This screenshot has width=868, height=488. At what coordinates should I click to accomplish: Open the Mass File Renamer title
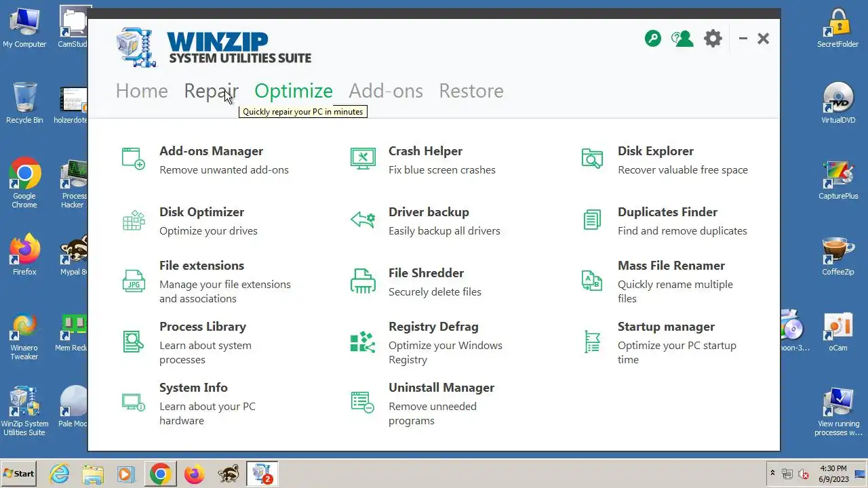[x=671, y=266]
